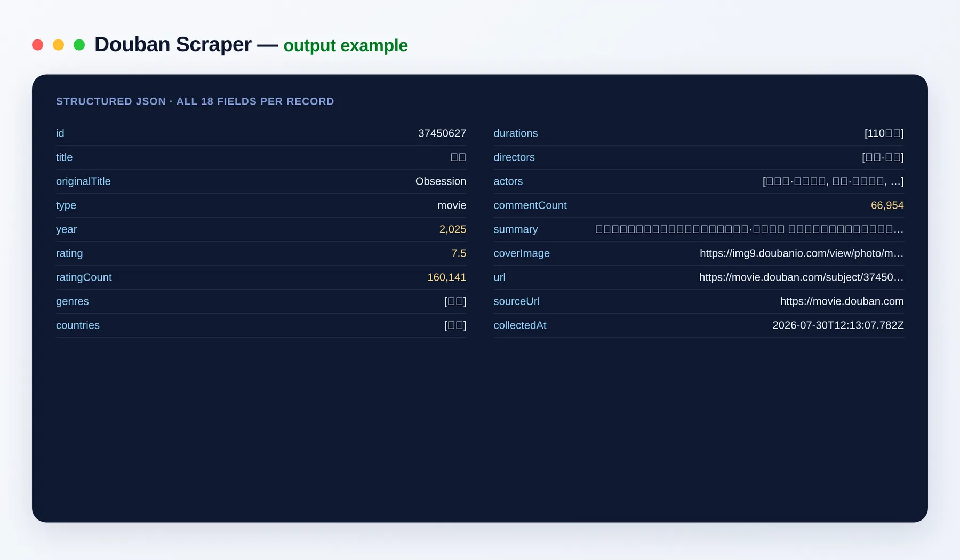Click the 'rating' field name
960x560 pixels.
tap(69, 253)
